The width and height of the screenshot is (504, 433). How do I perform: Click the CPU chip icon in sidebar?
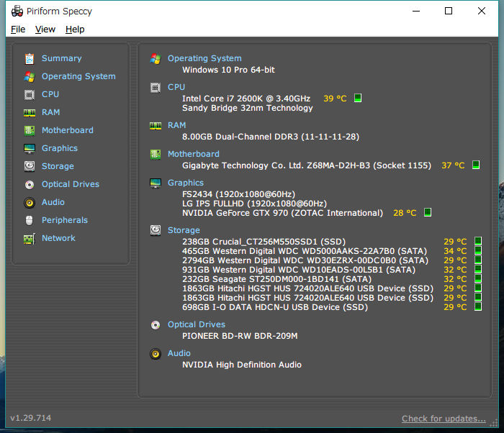[x=30, y=94]
